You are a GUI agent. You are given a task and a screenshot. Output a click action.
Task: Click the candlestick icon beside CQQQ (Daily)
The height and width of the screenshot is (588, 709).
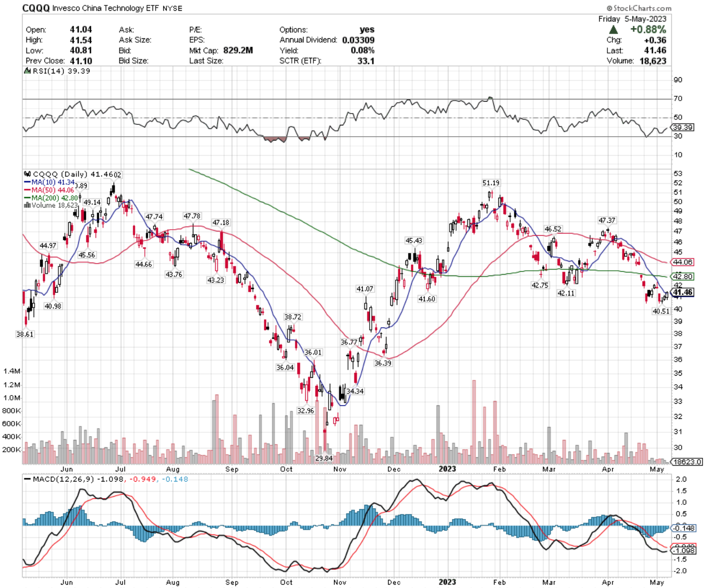(x=28, y=174)
